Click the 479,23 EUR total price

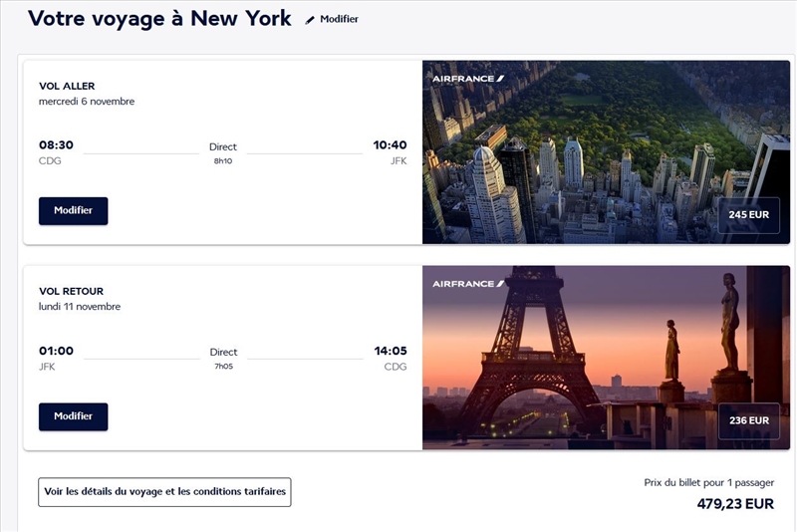pos(735,504)
